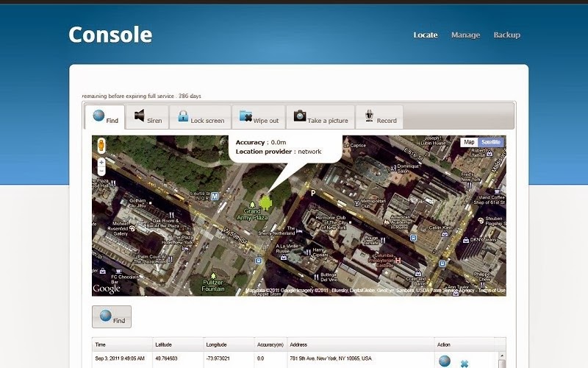
Task: Click the -73.973021 longitude value
Action: coord(218,358)
